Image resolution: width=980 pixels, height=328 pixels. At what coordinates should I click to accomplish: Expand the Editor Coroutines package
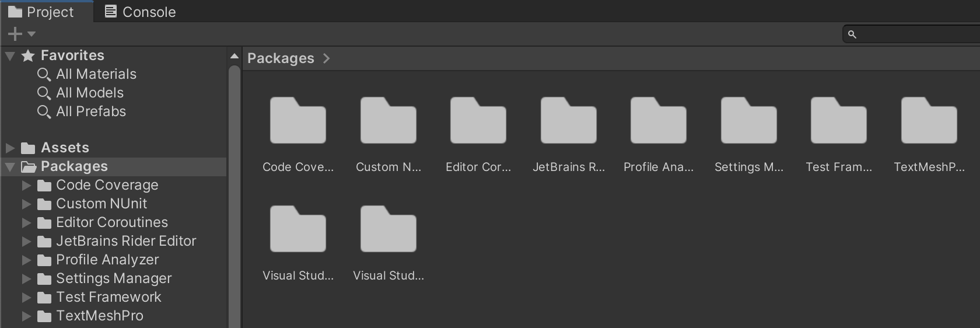26,223
